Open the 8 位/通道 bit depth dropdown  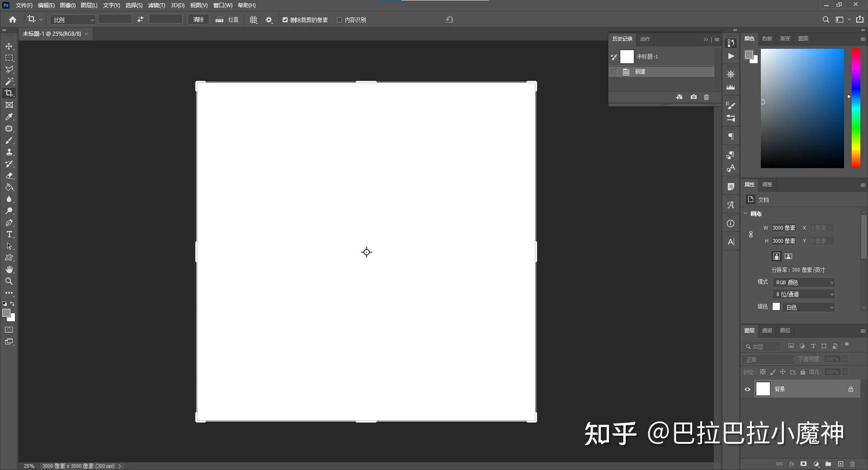click(804, 294)
